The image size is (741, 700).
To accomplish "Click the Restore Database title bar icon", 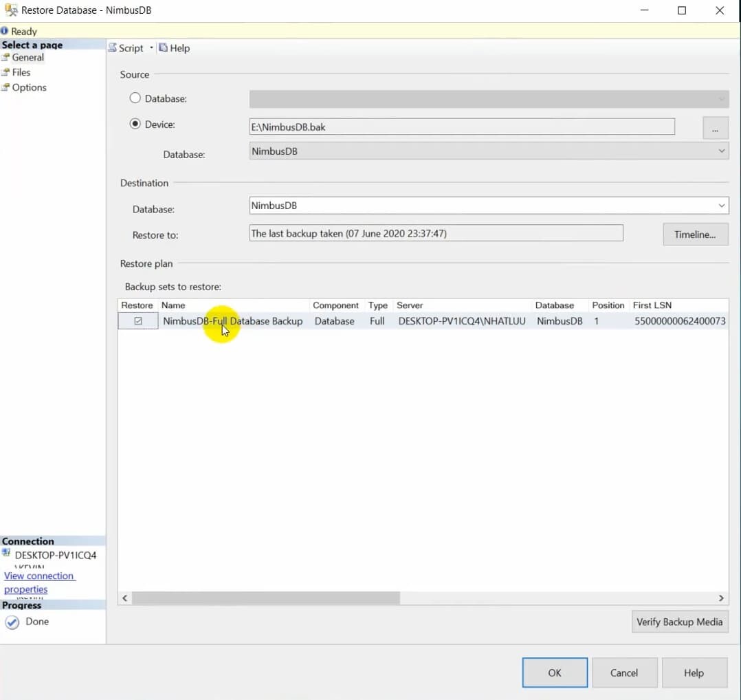I will coord(10,10).
